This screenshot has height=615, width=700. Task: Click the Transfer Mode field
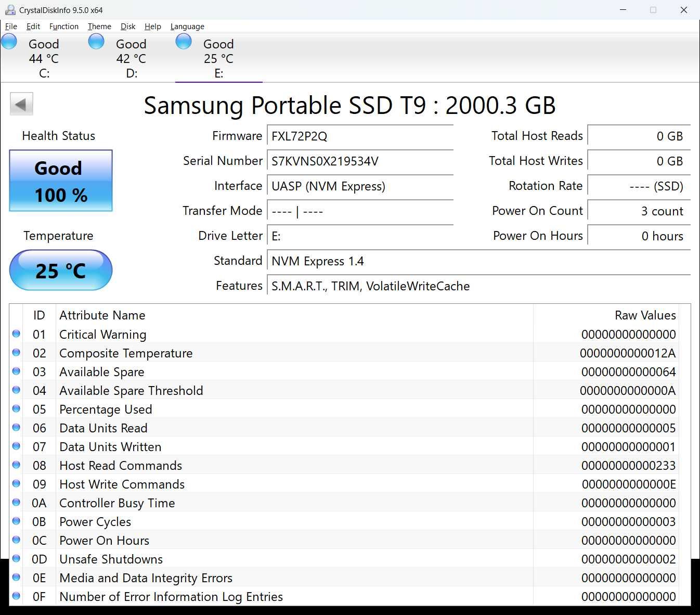360,211
